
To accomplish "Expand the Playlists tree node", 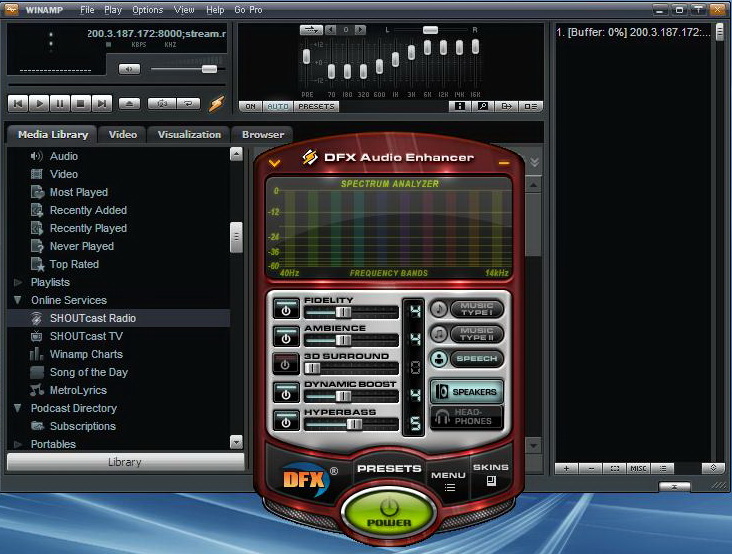I will 18,282.
